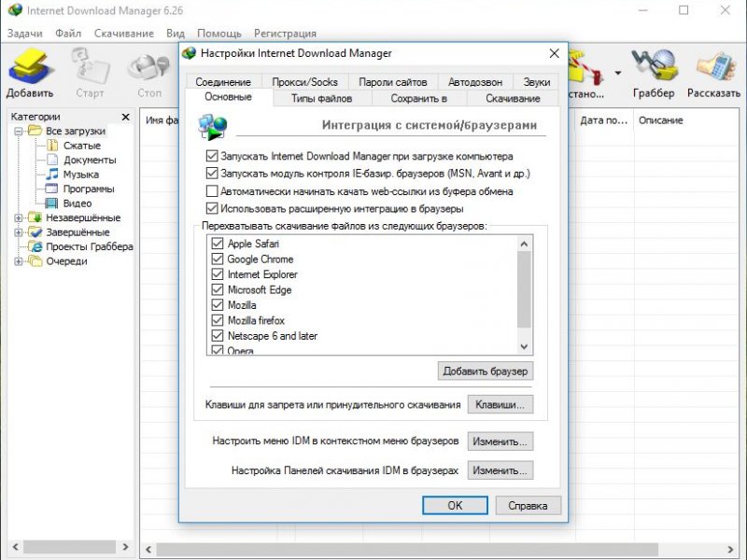Expand the Завершённые tree node
Viewport: 747px width, 560px height.
point(19,232)
